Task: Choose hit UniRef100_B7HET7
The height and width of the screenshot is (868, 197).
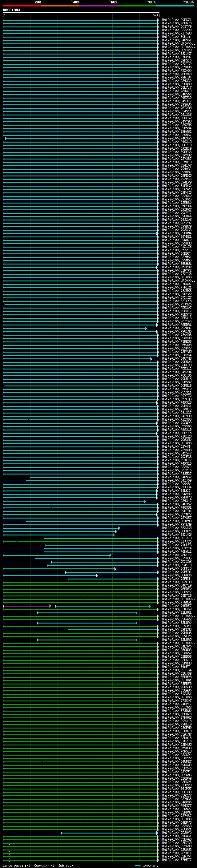Action: coord(176,860)
